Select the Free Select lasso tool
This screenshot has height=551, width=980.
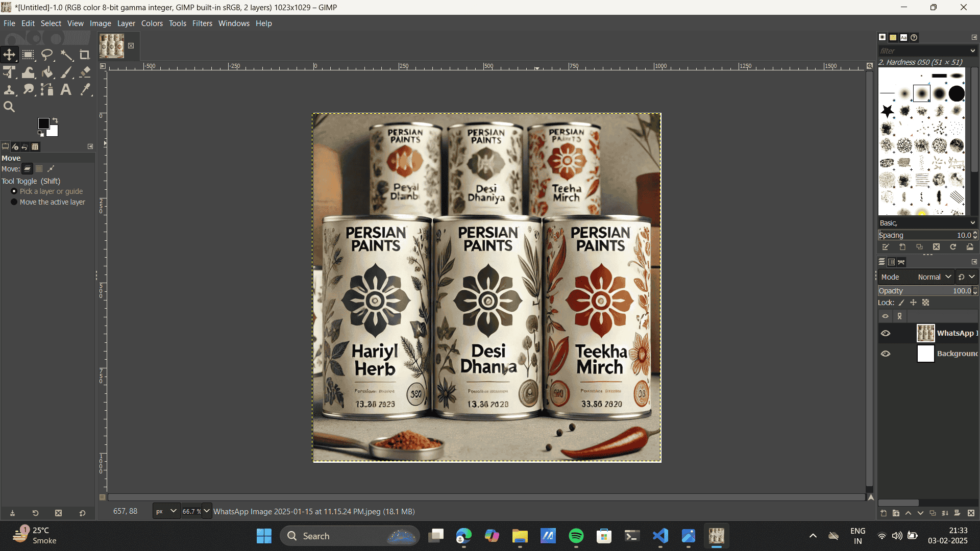click(47, 55)
